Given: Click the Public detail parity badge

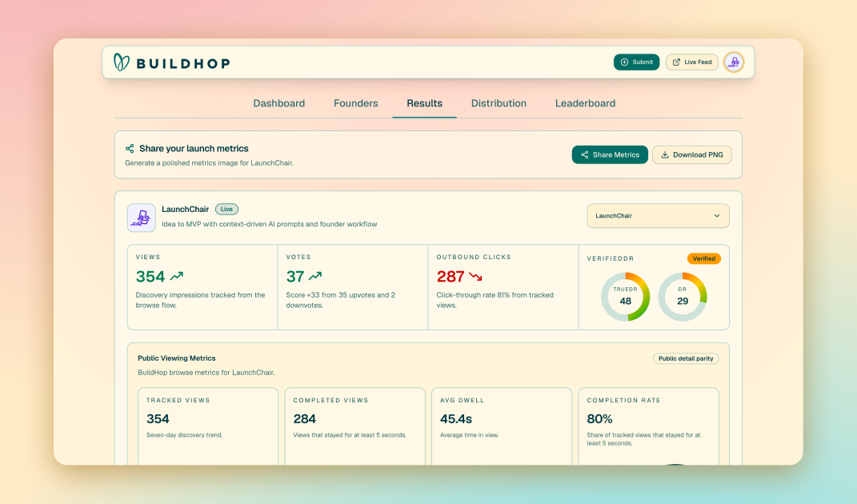Looking at the screenshot, I should coord(686,358).
